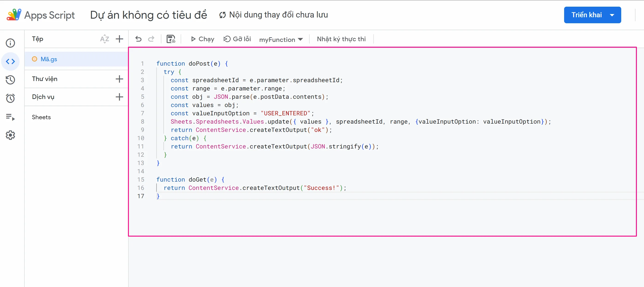The width and height of the screenshot is (644, 287).
Task: Add a library with Thư viện plus
Action: coord(119,79)
